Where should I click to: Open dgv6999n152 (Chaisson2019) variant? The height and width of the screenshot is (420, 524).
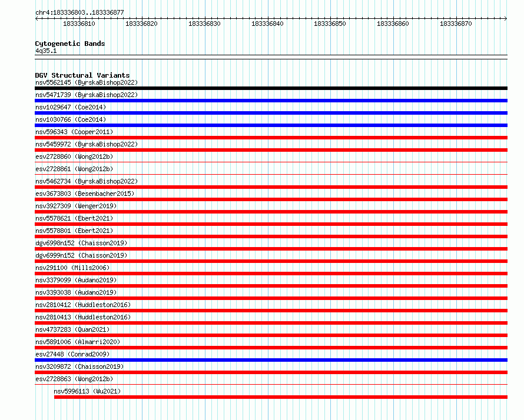click(x=81, y=255)
